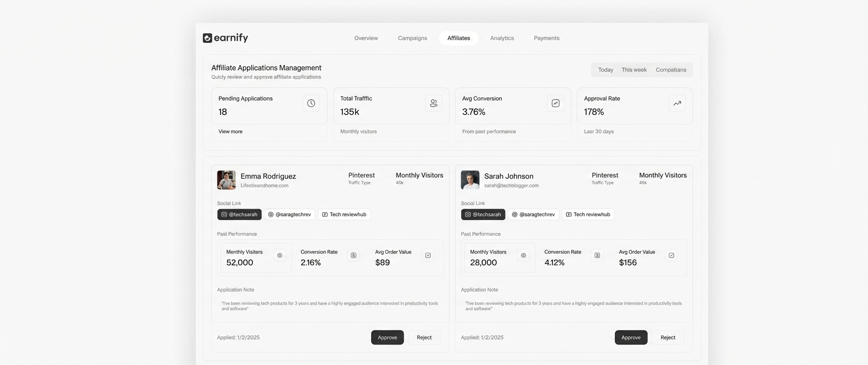Click the dollar icon beside Sarah's Conversion Rate
This screenshot has height=365, width=868.
597,255
